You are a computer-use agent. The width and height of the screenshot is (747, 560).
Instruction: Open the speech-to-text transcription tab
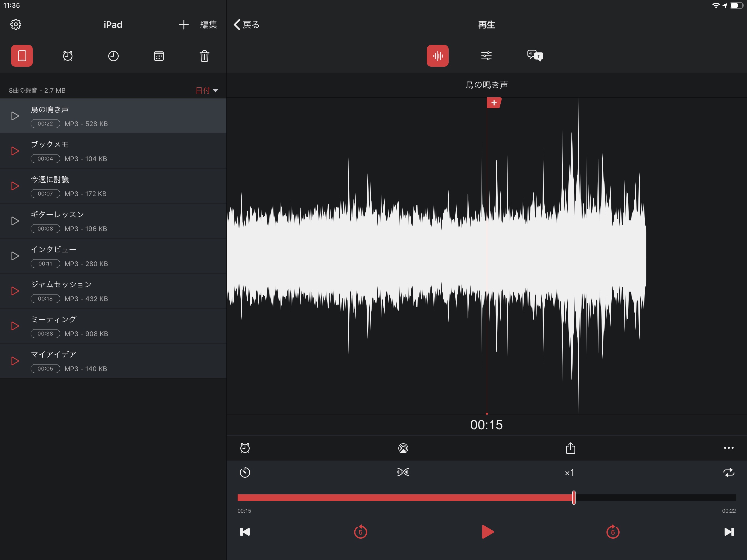(535, 56)
